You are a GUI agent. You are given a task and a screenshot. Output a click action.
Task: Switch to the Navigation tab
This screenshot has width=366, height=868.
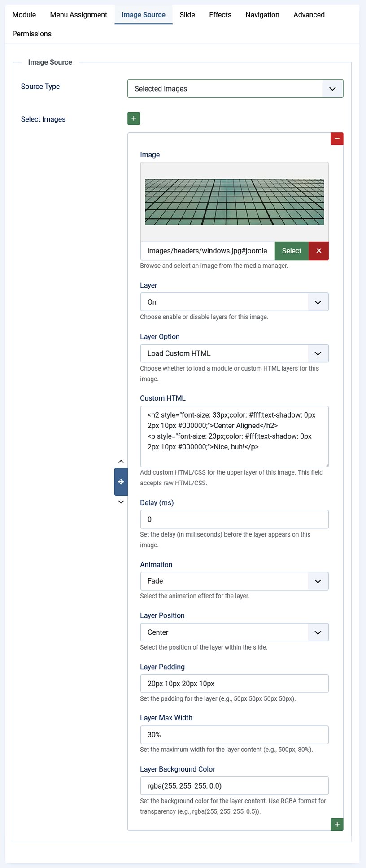pos(262,15)
